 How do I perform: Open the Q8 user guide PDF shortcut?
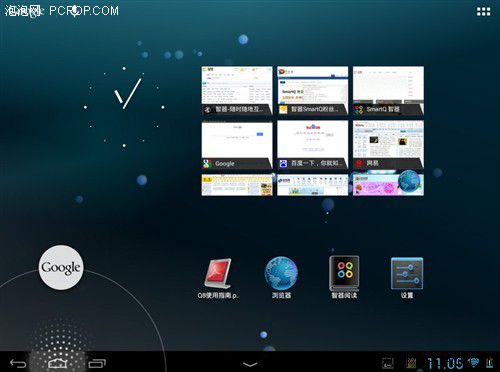(x=218, y=278)
